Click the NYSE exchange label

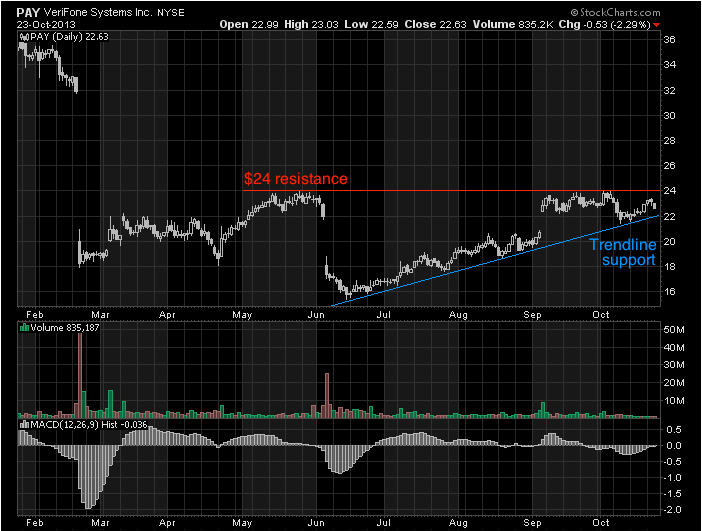pos(171,13)
